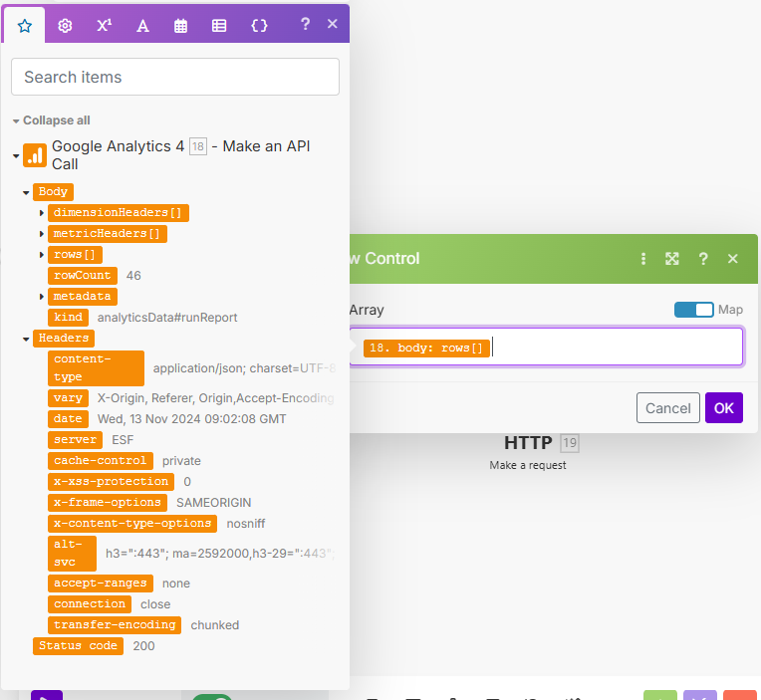Image resolution: width=761 pixels, height=700 pixels.
Task: Select the Body pill
Action: click(x=53, y=191)
